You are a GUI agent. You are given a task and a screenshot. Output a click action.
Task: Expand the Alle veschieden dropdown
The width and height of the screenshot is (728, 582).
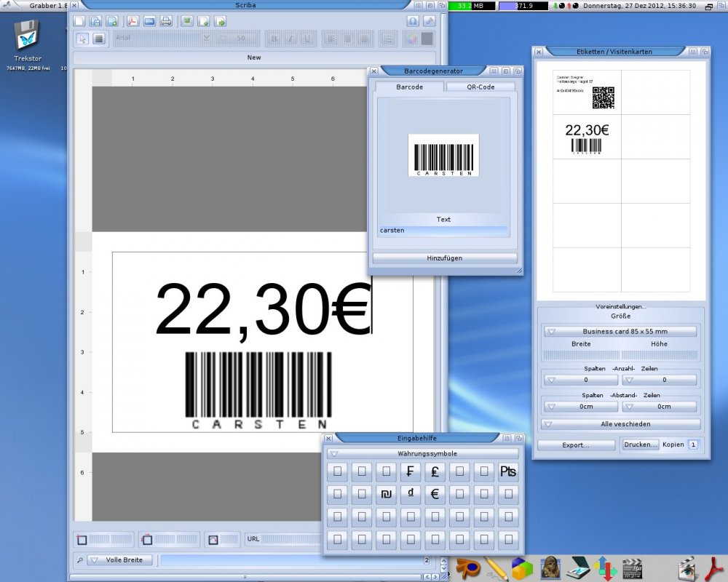coord(620,424)
